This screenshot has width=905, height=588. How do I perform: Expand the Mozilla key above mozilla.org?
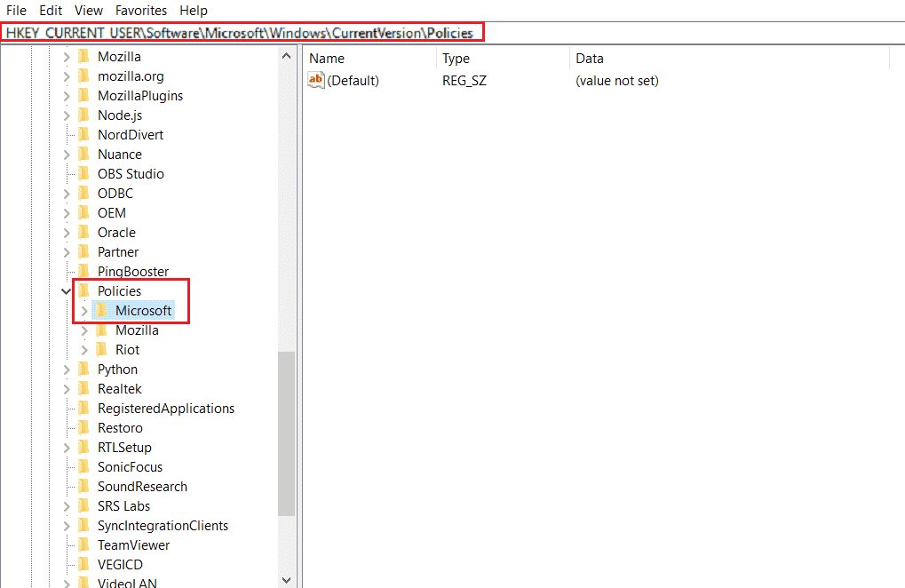67,57
